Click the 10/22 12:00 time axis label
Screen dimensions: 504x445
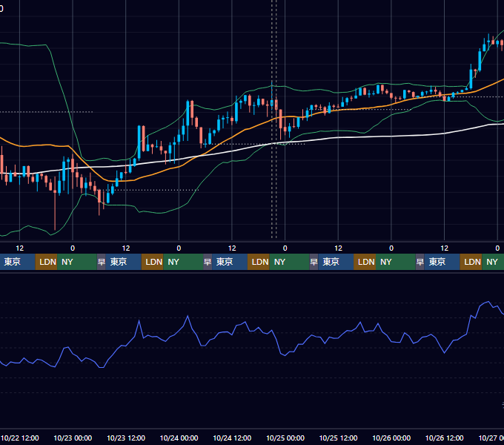click(19, 438)
